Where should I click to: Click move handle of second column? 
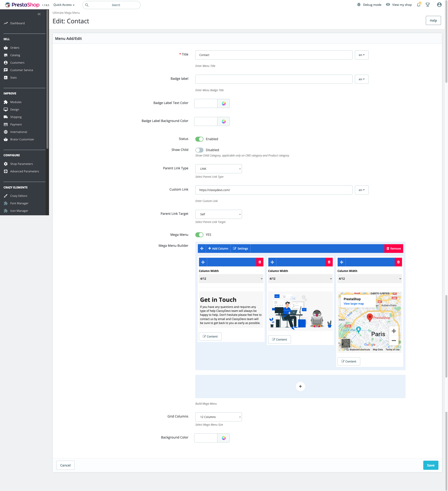click(272, 262)
